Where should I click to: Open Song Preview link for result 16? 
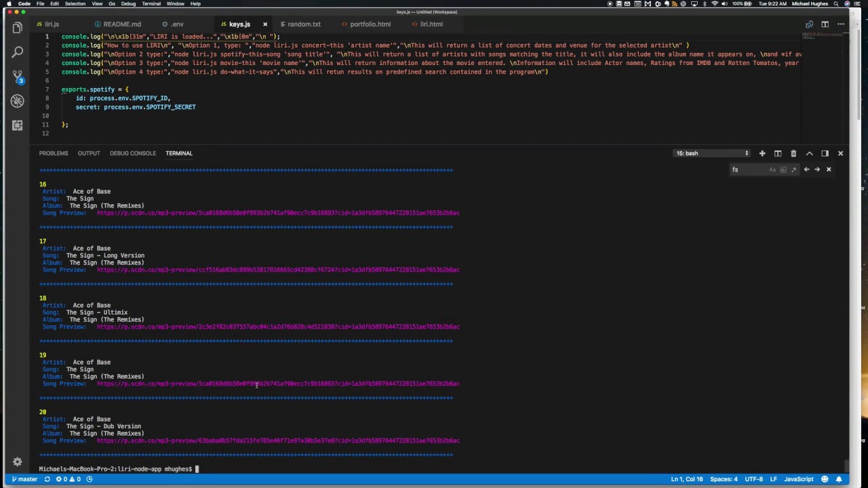278,213
